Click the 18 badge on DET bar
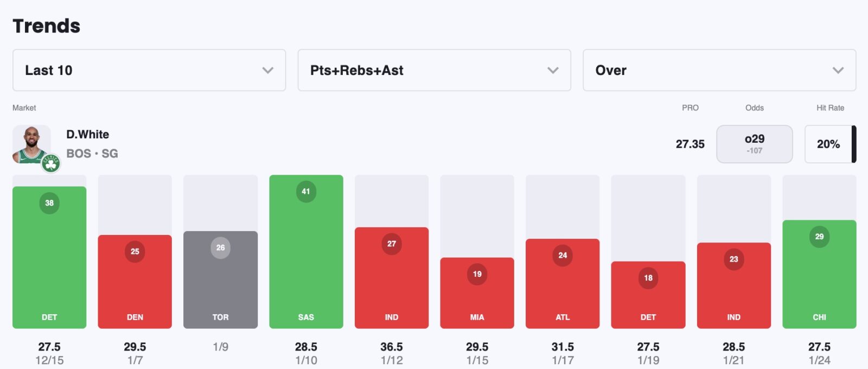 pos(648,278)
